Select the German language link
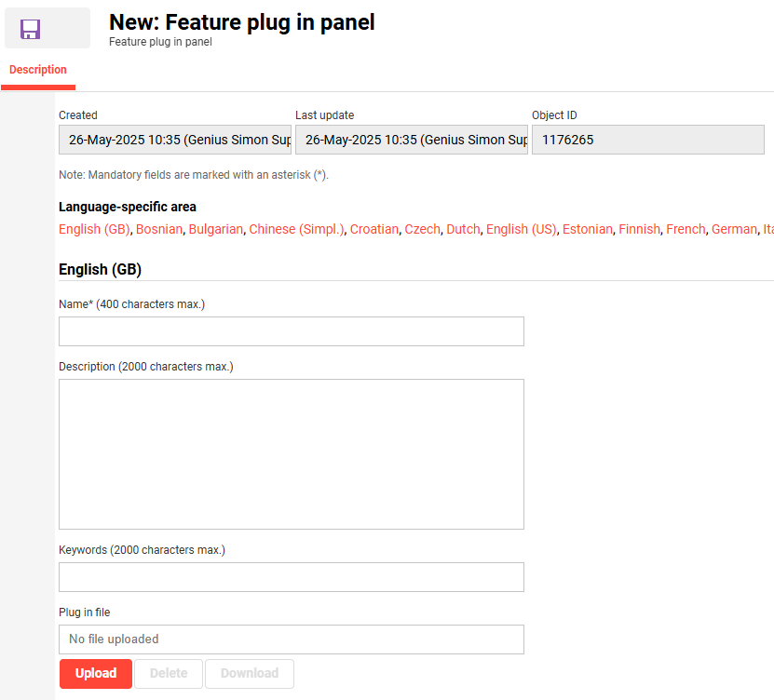 [x=734, y=229]
